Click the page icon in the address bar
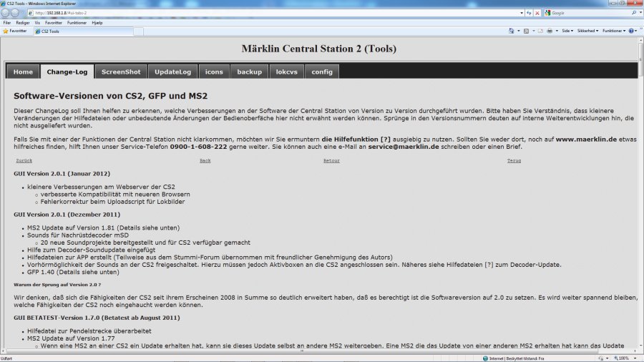644x362 pixels. pos(31,13)
